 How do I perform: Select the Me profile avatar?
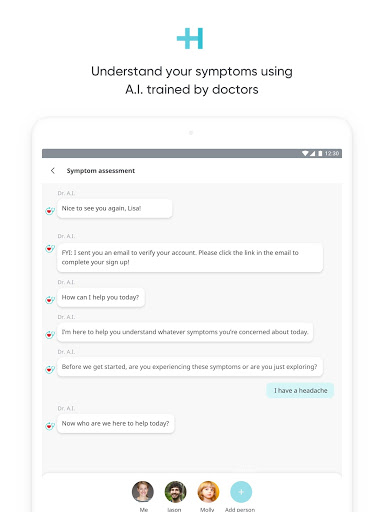click(x=143, y=492)
